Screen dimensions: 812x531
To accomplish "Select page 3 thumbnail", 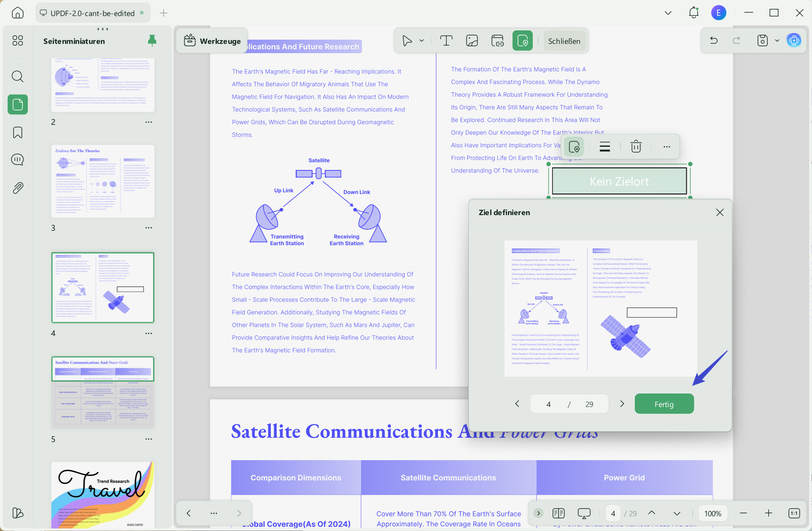I will [103, 181].
